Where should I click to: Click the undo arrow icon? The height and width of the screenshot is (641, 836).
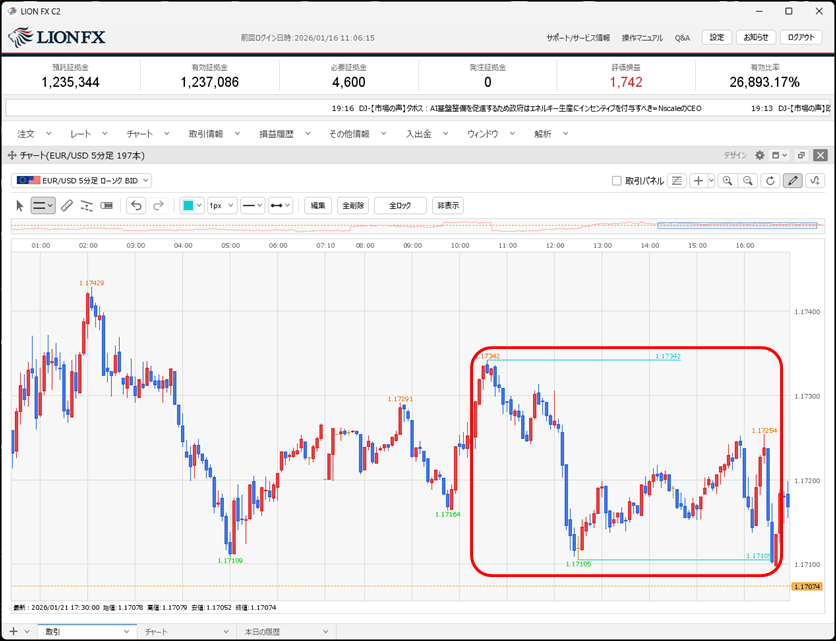pos(137,205)
